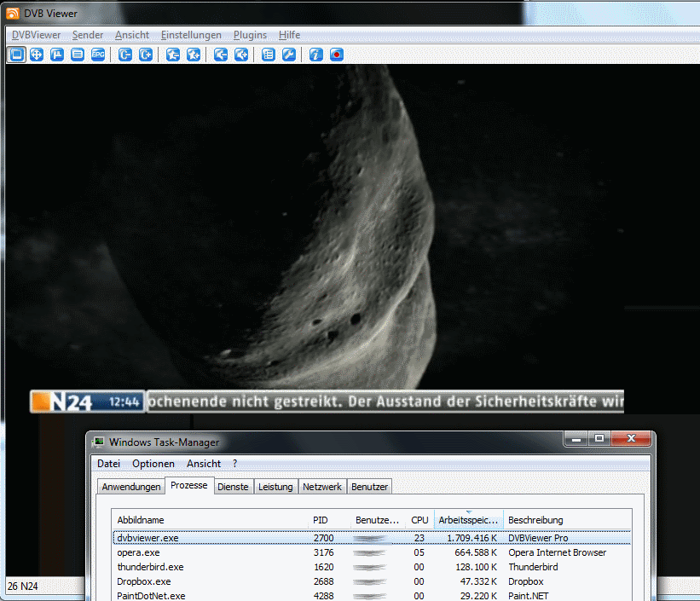Open the info icon in DVBViewer toolbar
The height and width of the screenshot is (601, 700).
[x=315, y=55]
